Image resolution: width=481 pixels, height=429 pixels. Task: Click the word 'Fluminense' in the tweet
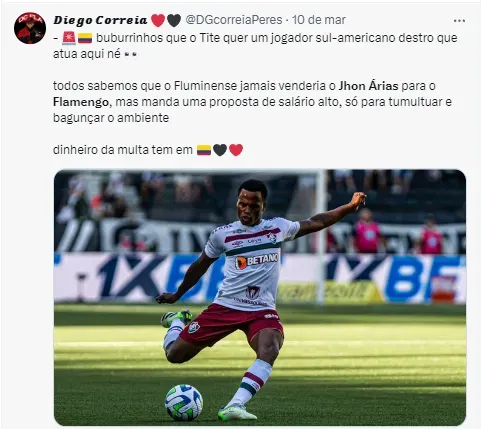206,86
